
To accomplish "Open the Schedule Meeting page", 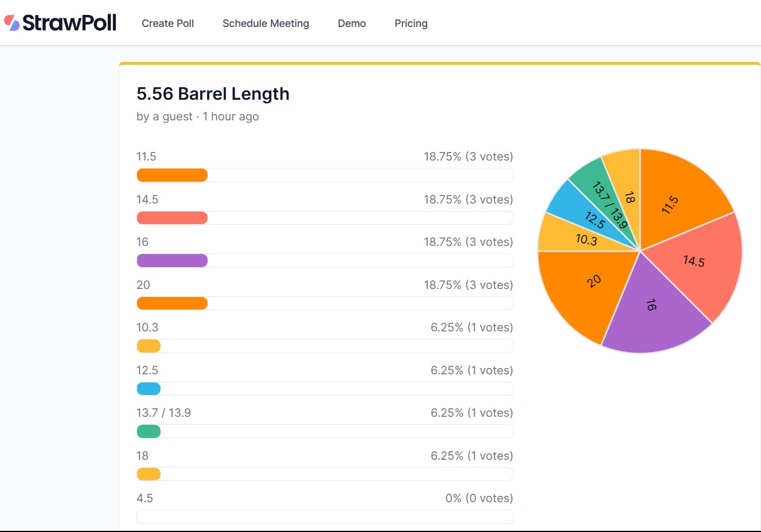I will [x=266, y=24].
